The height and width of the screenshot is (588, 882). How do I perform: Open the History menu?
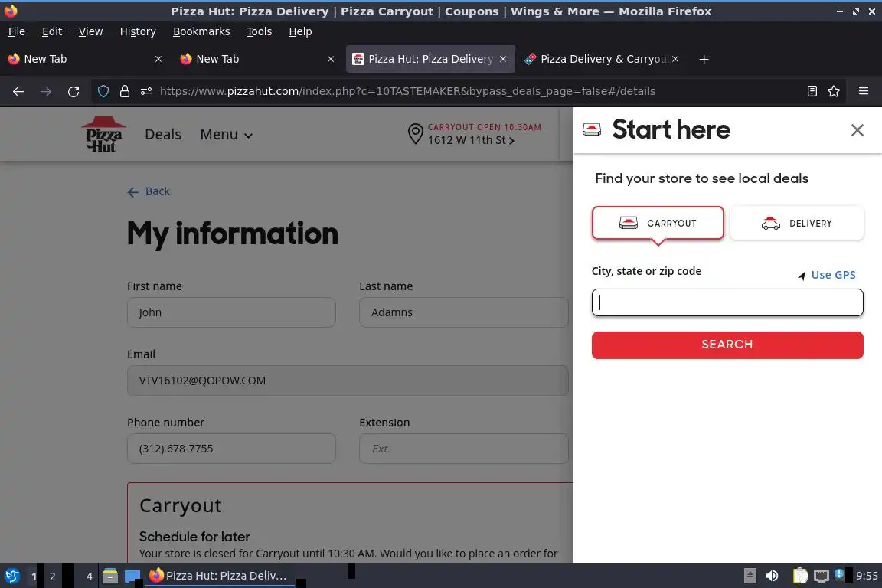pyautogui.click(x=138, y=31)
